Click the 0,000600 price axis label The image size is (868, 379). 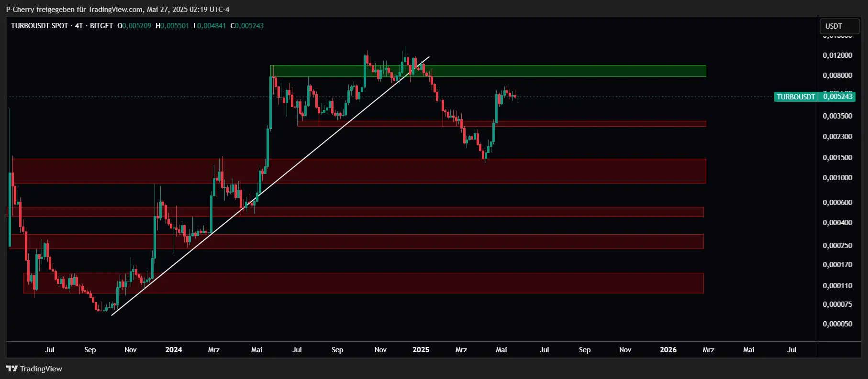click(x=837, y=203)
